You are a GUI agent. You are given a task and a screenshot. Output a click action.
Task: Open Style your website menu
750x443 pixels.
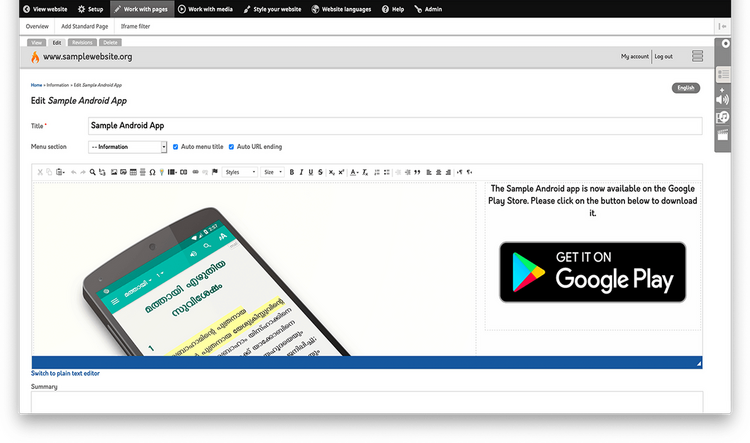tap(272, 9)
